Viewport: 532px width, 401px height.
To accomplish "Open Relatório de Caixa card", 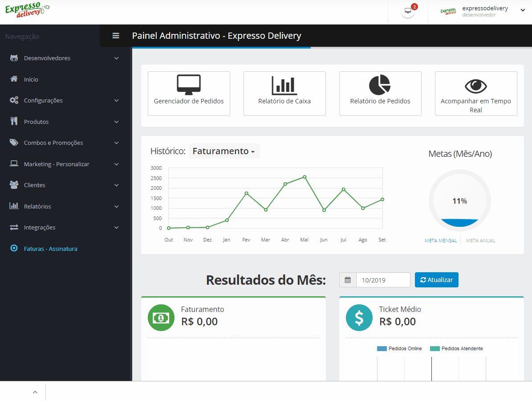I will (284, 94).
